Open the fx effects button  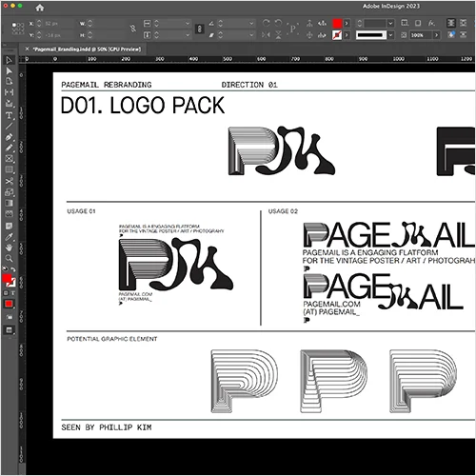(431, 23)
